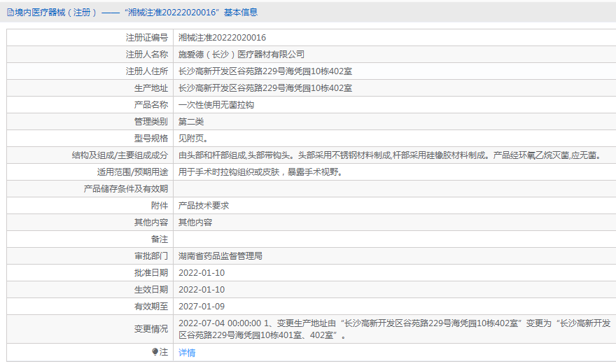Click the 批准日期 label
The height and width of the screenshot is (364, 616).
tap(151, 273)
